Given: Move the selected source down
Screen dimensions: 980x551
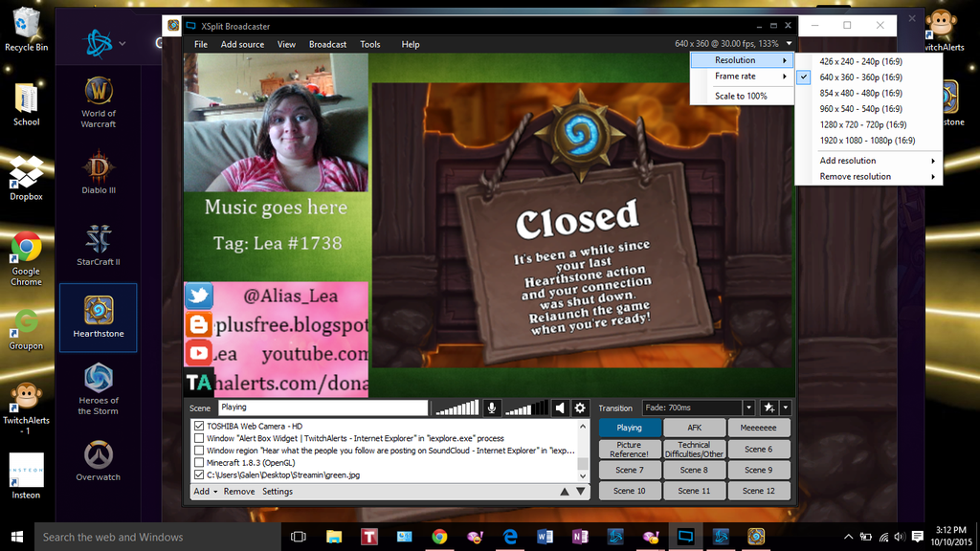Looking at the screenshot, I should click(579, 492).
